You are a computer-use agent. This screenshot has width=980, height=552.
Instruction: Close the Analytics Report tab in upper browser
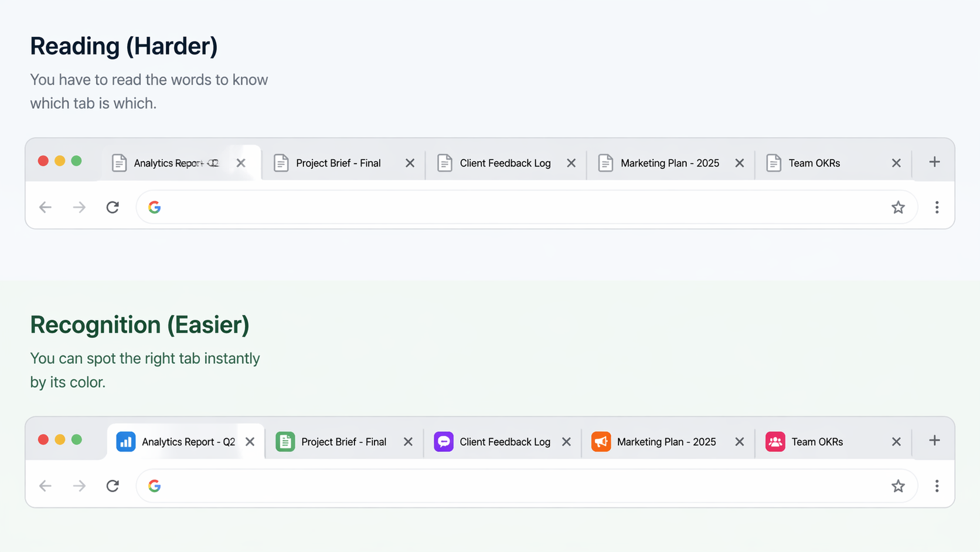pos(241,163)
